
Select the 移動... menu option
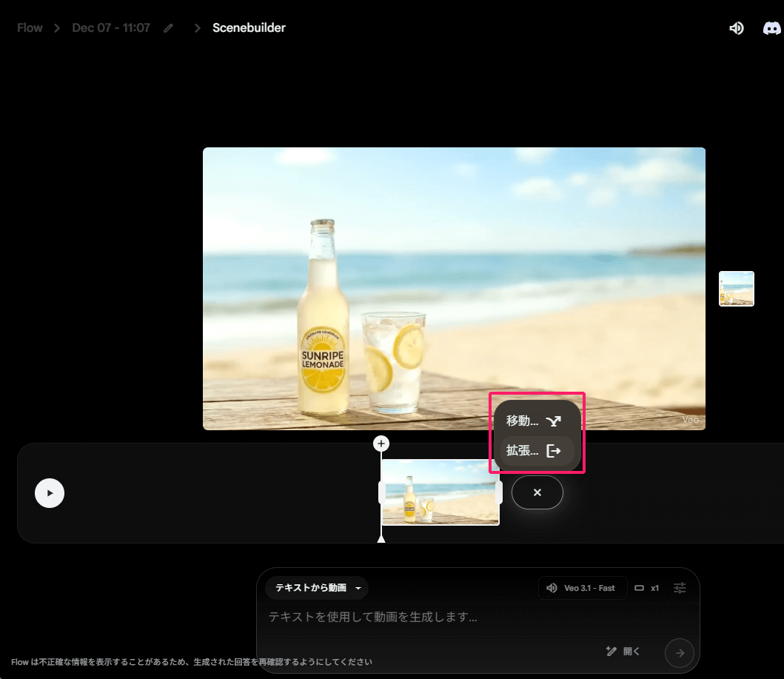coord(534,421)
